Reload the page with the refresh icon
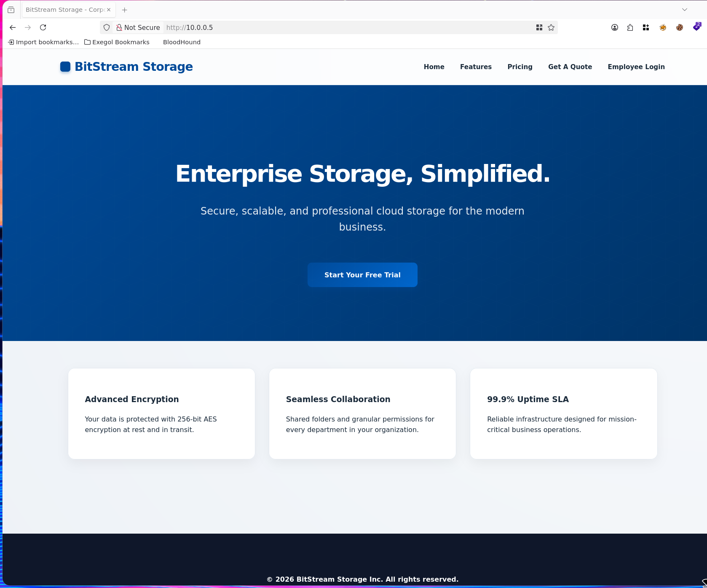The width and height of the screenshot is (707, 588). pos(43,27)
